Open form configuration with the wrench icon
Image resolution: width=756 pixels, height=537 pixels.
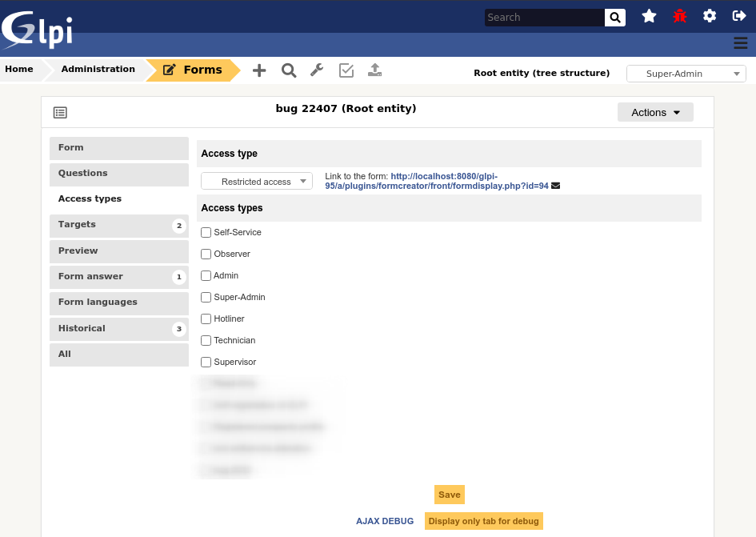pyautogui.click(x=317, y=70)
